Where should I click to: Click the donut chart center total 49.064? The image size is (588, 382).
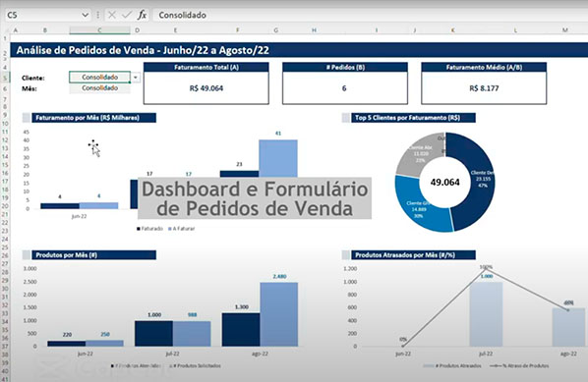pyautogui.click(x=445, y=183)
